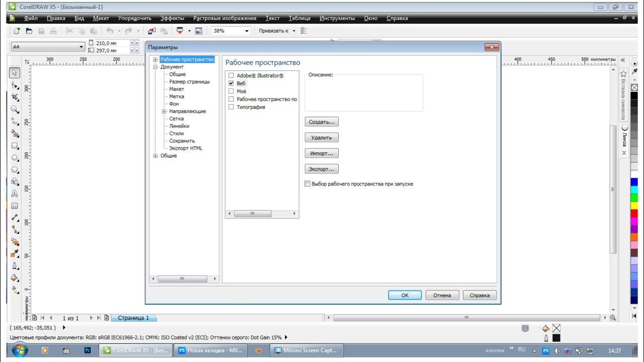Select the Connector tool
The height and width of the screenshot is (362, 644).
15,230
